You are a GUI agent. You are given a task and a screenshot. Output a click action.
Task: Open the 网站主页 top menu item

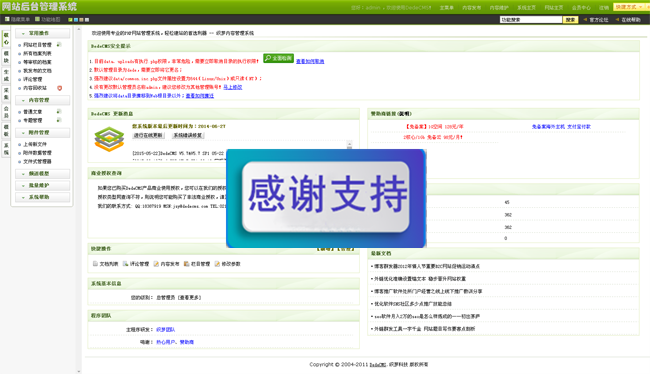click(554, 7)
